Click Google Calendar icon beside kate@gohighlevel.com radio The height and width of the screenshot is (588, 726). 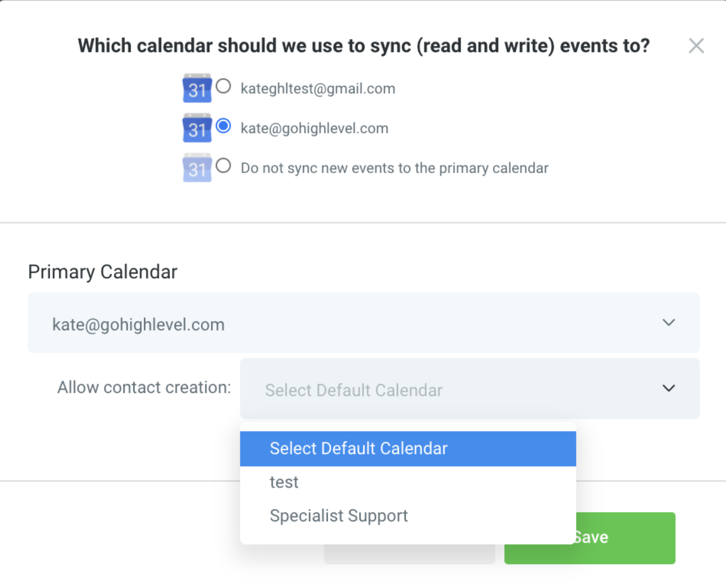tap(197, 128)
